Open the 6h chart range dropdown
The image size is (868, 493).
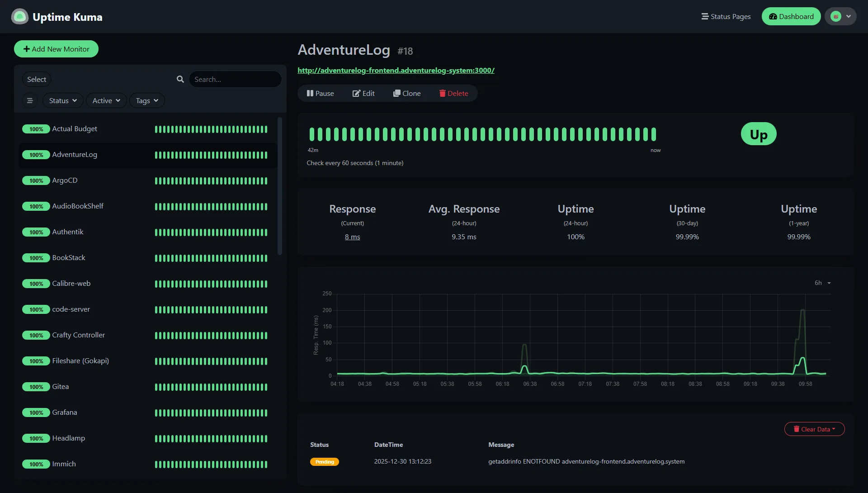click(x=823, y=283)
